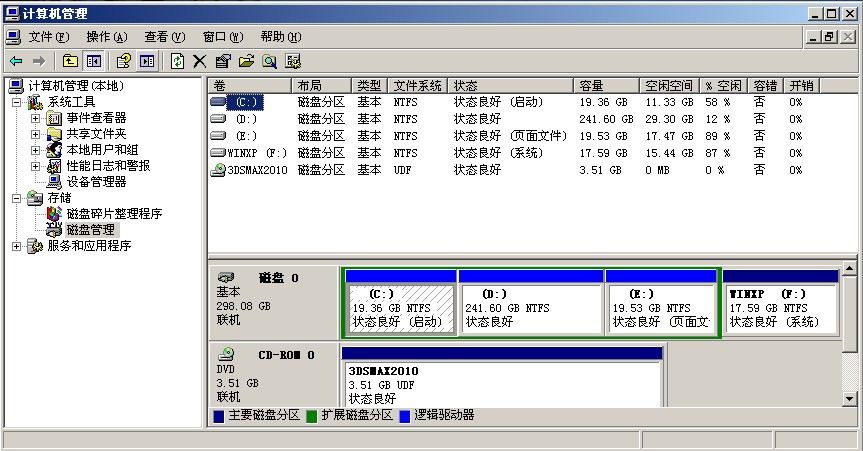This screenshot has height=451, width=863.
Task: Sort by 状态 column header
Action: (510, 86)
